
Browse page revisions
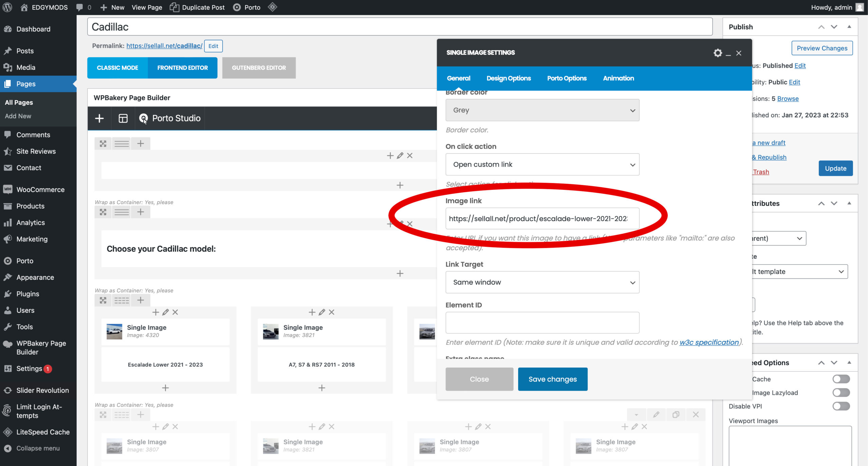[788, 99]
